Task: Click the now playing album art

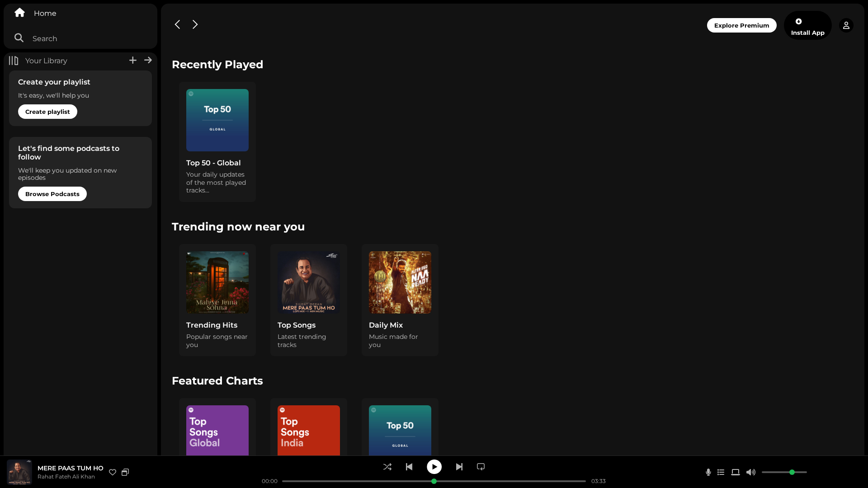Action: [x=19, y=472]
